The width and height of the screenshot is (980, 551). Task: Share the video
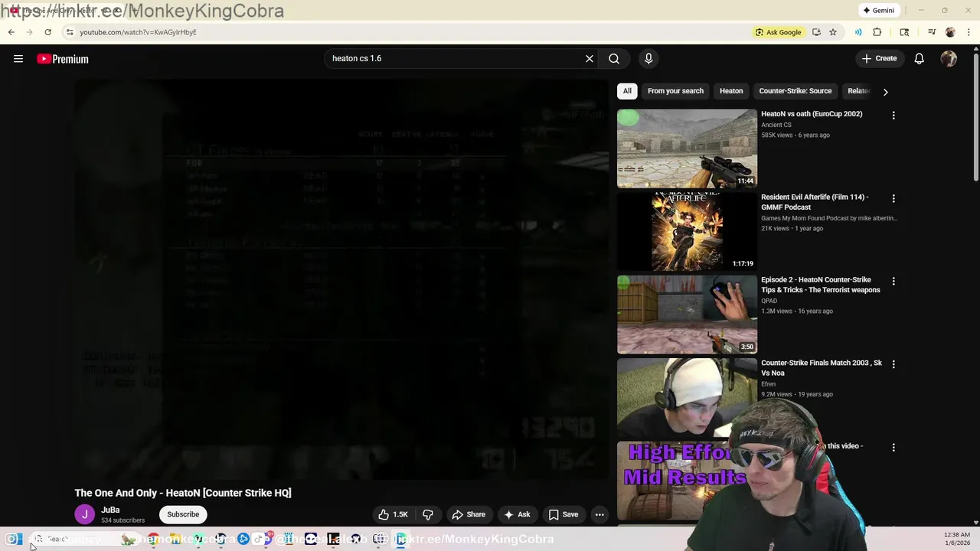coord(469,514)
